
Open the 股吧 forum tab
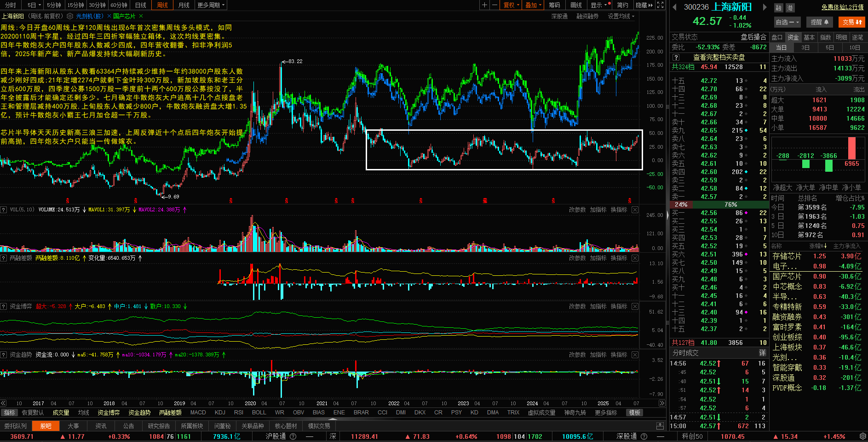click(46, 426)
